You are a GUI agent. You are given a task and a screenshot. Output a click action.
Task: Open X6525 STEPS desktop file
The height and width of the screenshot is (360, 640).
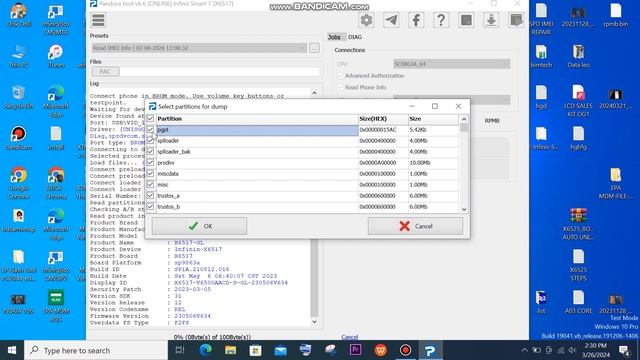[x=578, y=265]
